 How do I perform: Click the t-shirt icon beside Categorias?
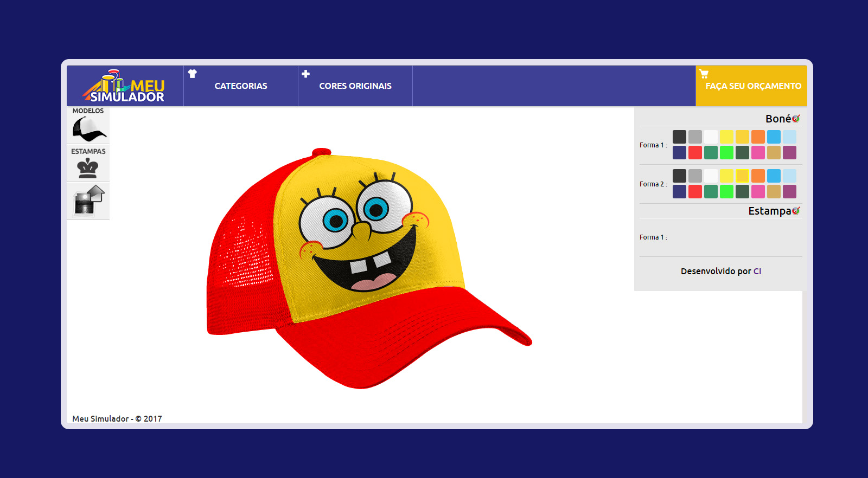pos(192,74)
